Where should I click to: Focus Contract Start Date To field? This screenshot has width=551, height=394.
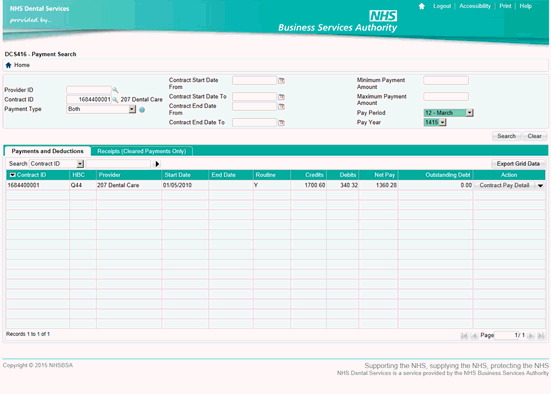254,97
